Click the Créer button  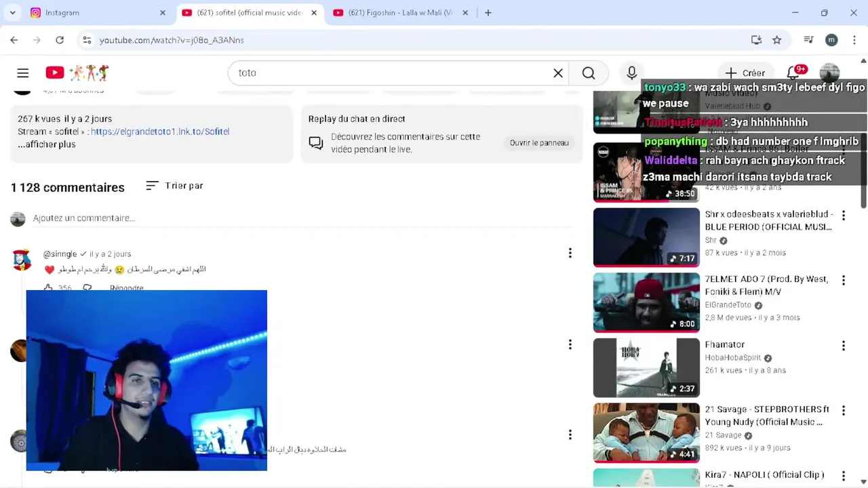pyautogui.click(x=745, y=73)
